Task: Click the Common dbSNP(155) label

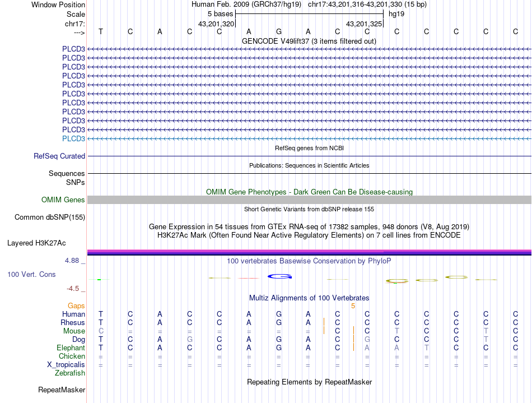Action: point(49,217)
